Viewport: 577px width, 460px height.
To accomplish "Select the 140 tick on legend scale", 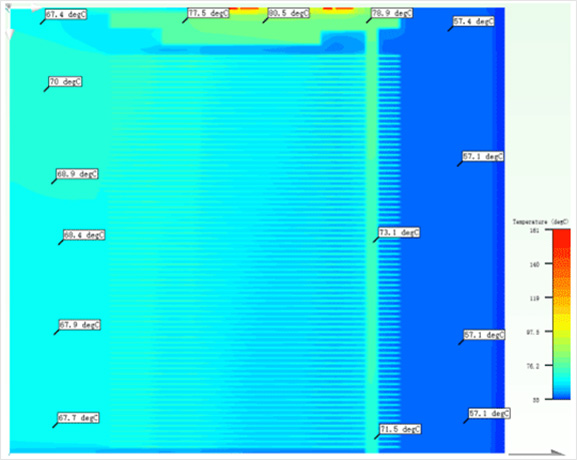I will click(535, 264).
